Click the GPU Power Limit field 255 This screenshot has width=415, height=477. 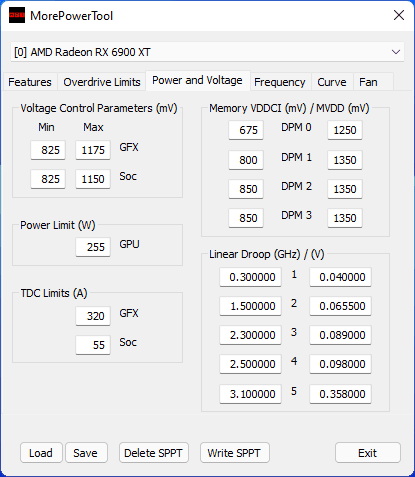pos(93,247)
